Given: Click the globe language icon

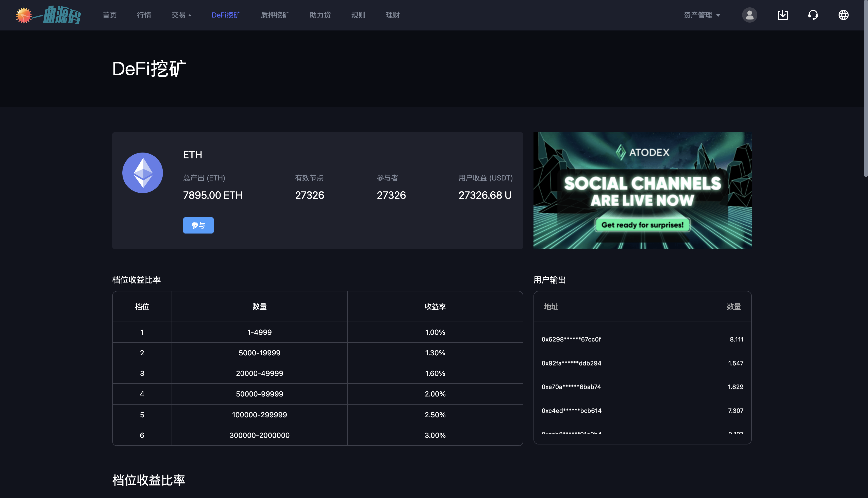Looking at the screenshot, I should click(843, 15).
